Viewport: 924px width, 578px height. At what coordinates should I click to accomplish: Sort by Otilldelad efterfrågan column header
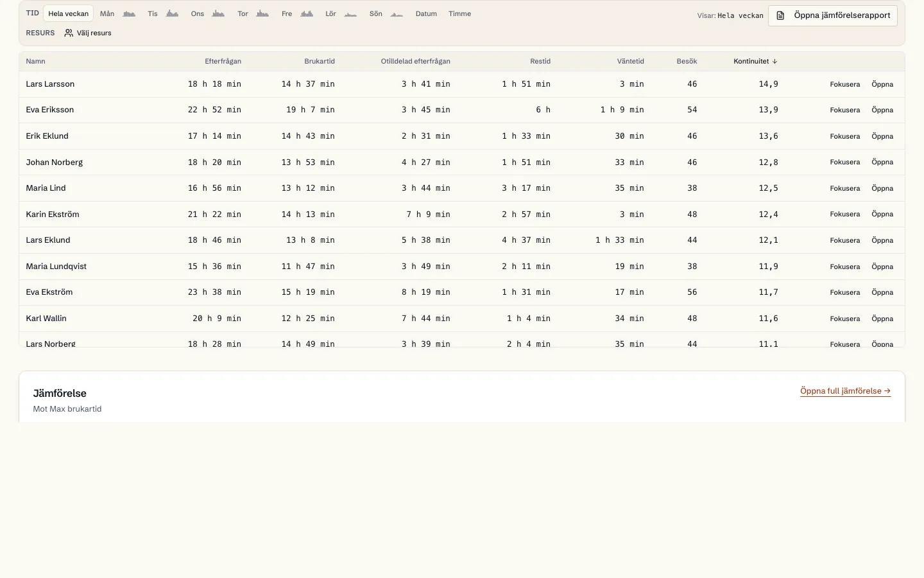point(415,62)
